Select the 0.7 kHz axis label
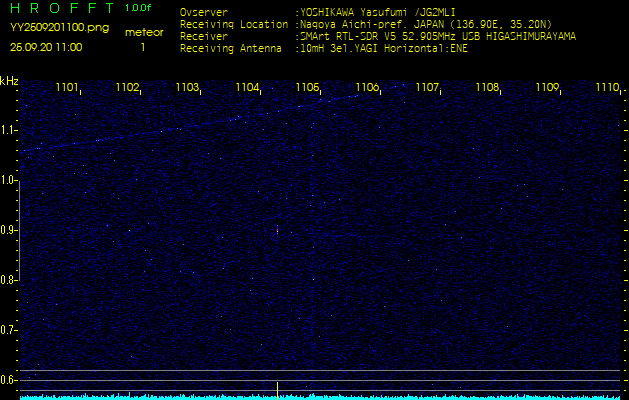 tap(9, 329)
